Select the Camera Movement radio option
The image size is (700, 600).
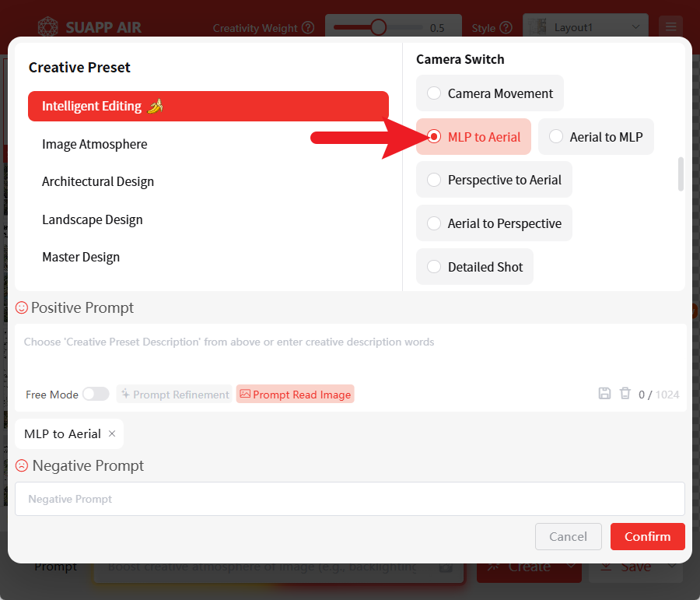434,93
